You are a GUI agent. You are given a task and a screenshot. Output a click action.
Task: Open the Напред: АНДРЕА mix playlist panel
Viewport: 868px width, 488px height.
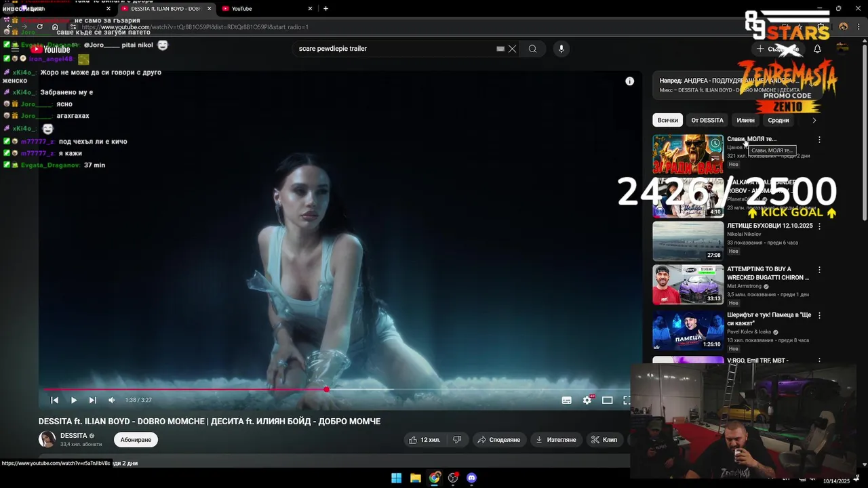click(739, 85)
